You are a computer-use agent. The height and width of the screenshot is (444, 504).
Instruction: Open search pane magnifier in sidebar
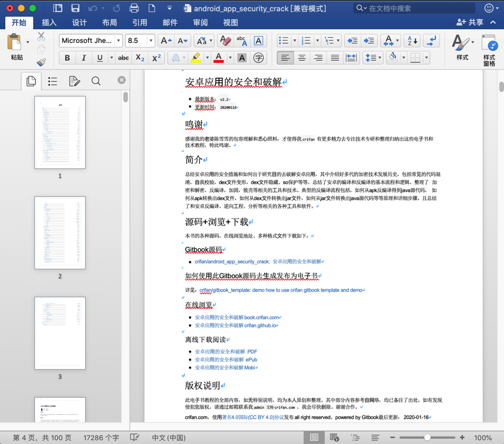[96, 81]
